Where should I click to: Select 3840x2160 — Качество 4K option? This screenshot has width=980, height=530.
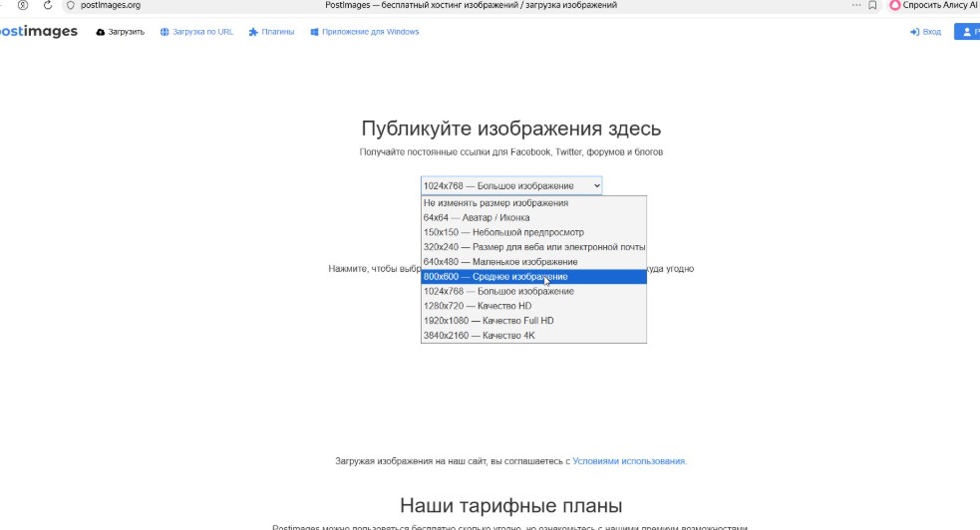[533, 335]
